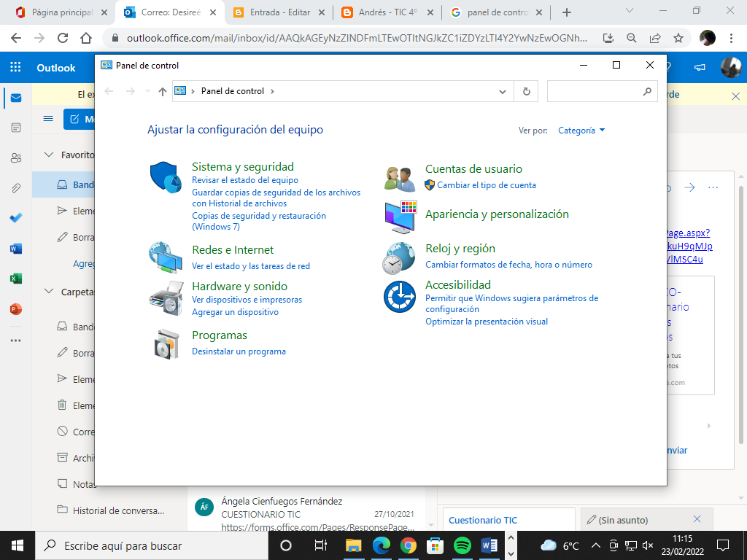The width and height of the screenshot is (747, 560).
Task: Open Microsoft Edge from the taskbar
Action: pyautogui.click(x=381, y=545)
